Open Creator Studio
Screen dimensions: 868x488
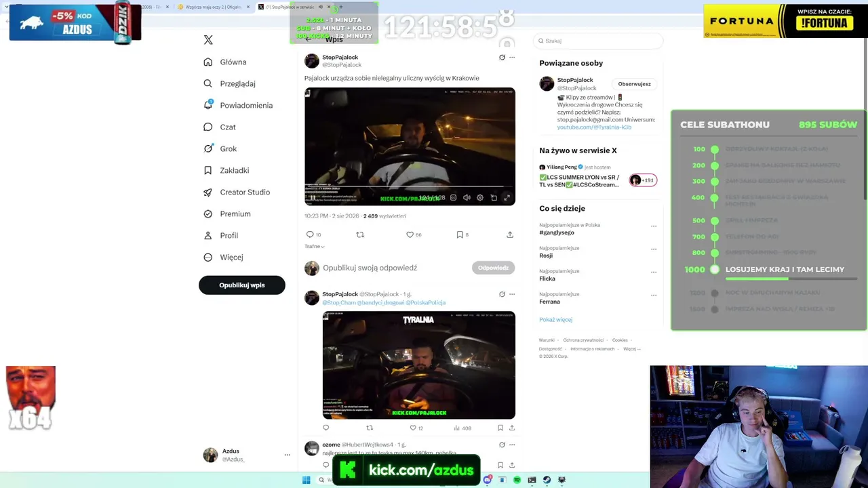click(237, 192)
